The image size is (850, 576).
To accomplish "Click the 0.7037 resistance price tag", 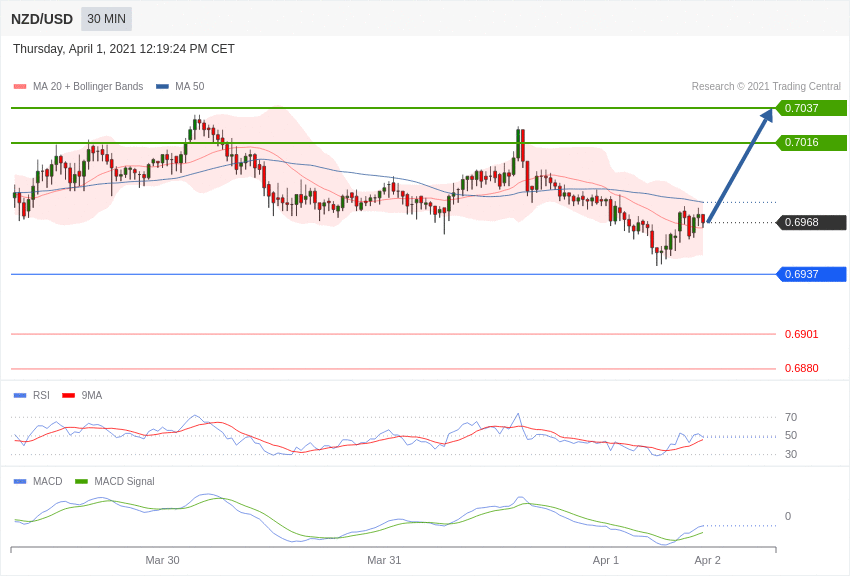I will [811, 108].
